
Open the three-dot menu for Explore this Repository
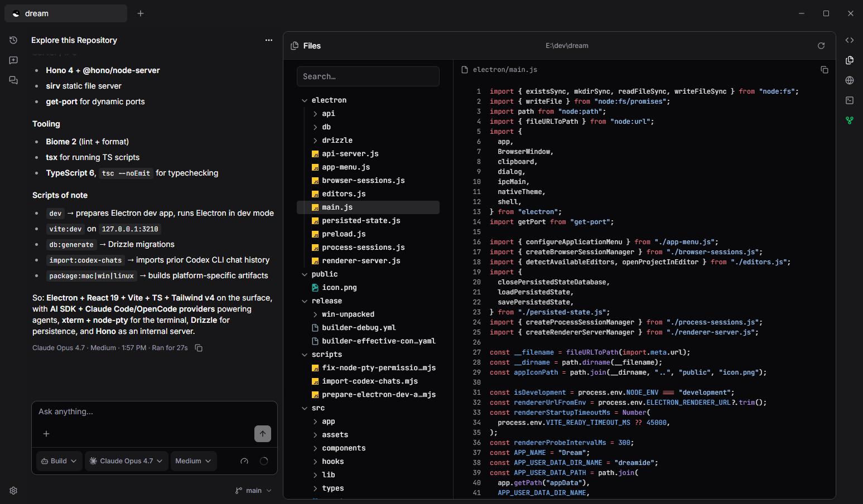click(269, 40)
